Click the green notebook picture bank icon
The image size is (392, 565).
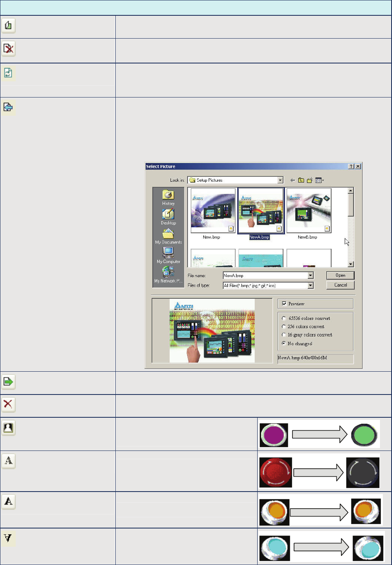click(x=8, y=25)
